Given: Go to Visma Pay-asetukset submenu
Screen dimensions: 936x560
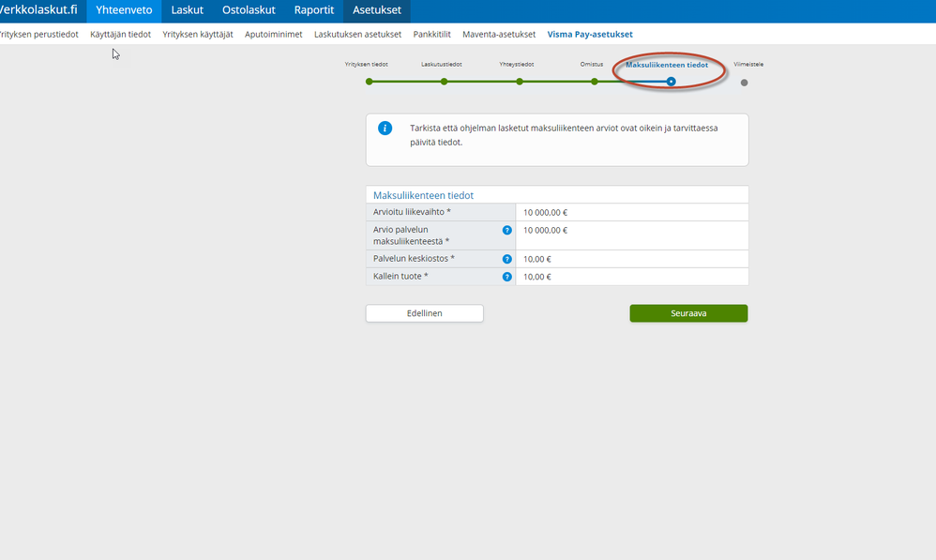Looking at the screenshot, I should [590, 35].
